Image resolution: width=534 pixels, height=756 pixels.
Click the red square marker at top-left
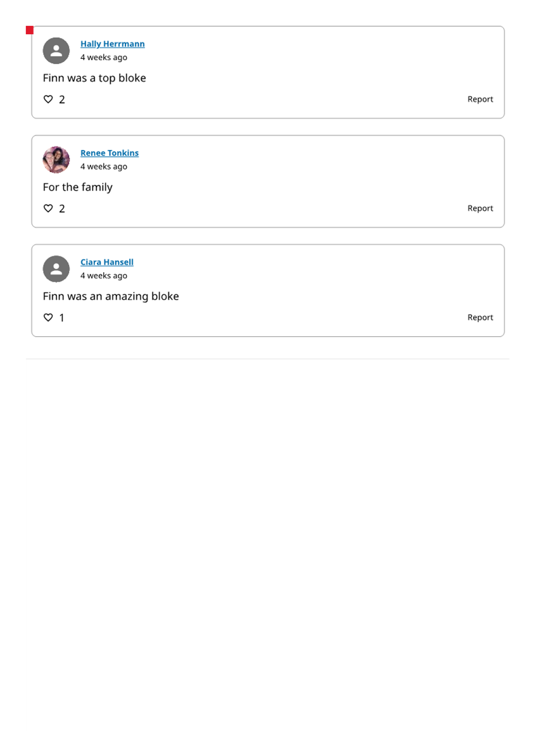[29, 30]
